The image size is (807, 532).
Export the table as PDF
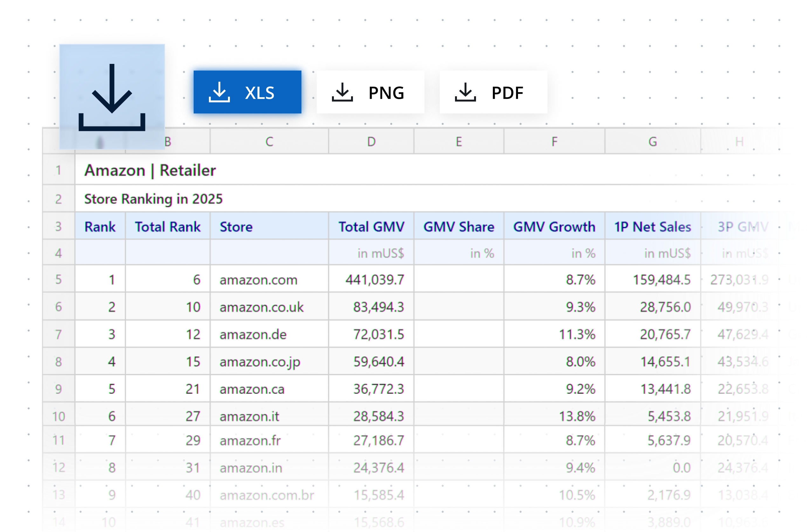[x=493, y=92]
